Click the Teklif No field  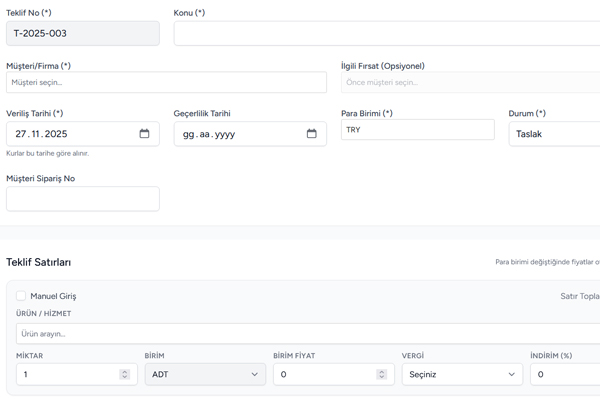(82, 33)
